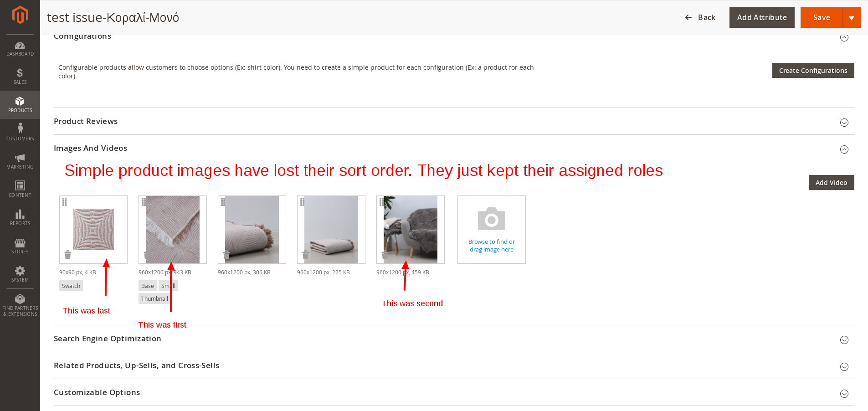The width and height of the screenshot is (868, 411).
Task: Delete the swatch image with trash icon
Action: click(x=68, y=255)
